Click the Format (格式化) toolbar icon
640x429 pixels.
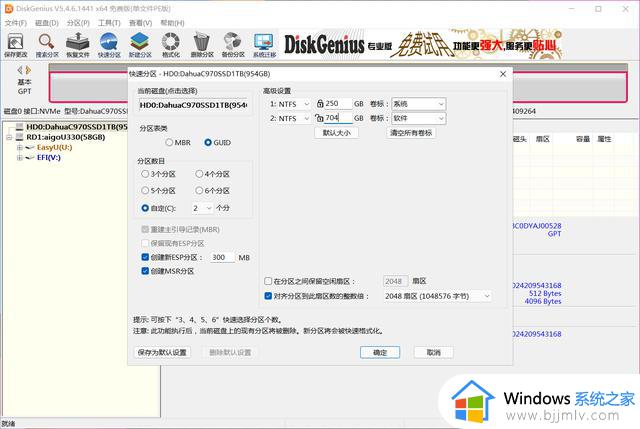coord(171,45)
